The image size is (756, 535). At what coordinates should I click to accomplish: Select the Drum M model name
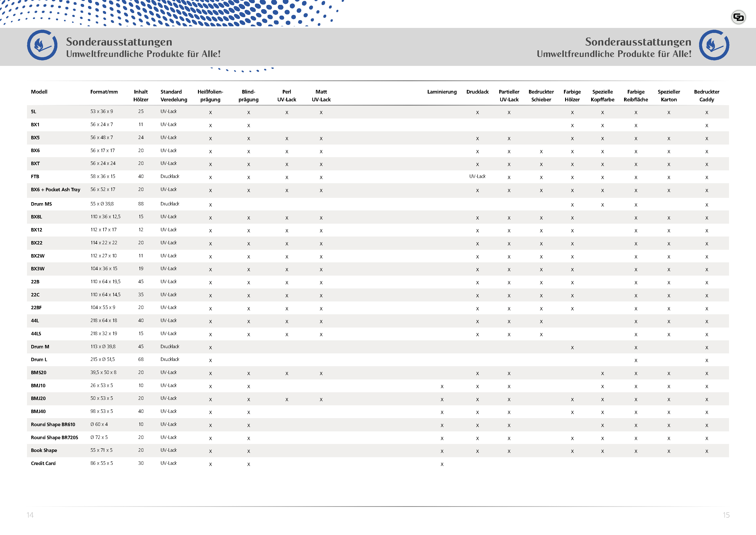coord(40,347)
